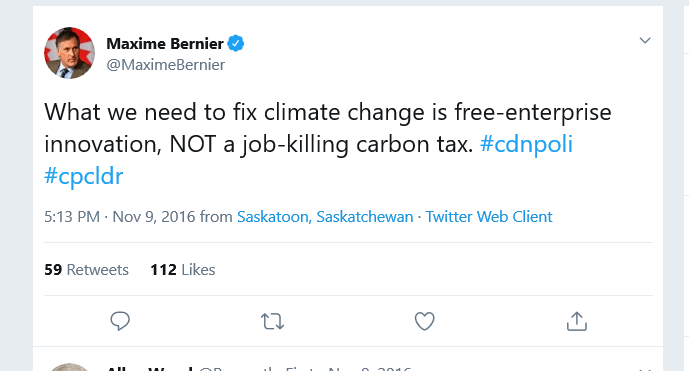Click the Maxime Bernier display name
Screen dimensions: 689x371
165,44
